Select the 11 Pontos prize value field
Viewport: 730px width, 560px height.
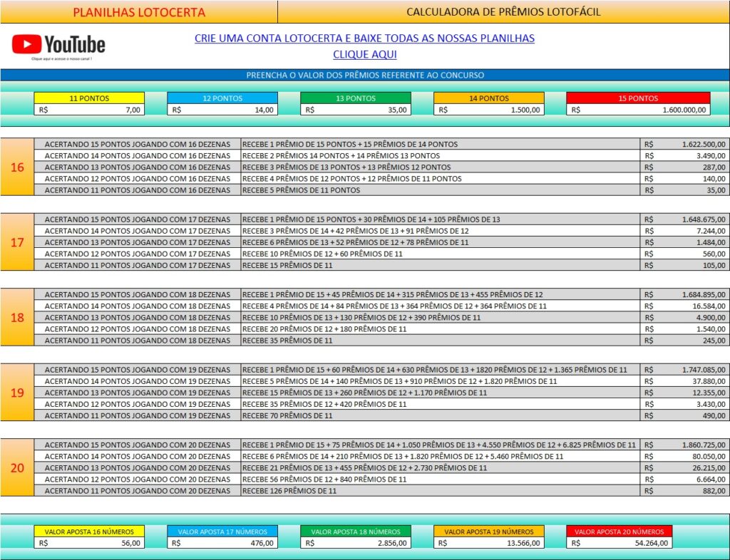point(89,110)
